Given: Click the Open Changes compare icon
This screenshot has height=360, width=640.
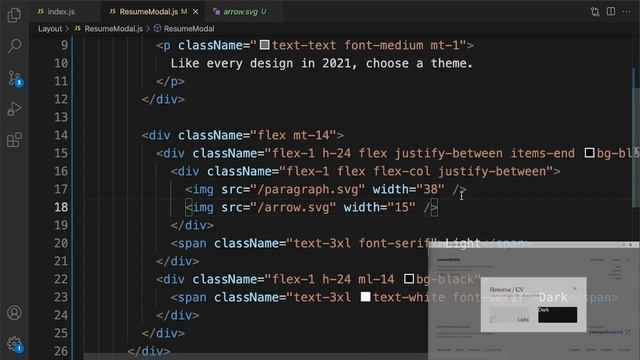Looking at the screenshot, I should (x=595, y=12).
